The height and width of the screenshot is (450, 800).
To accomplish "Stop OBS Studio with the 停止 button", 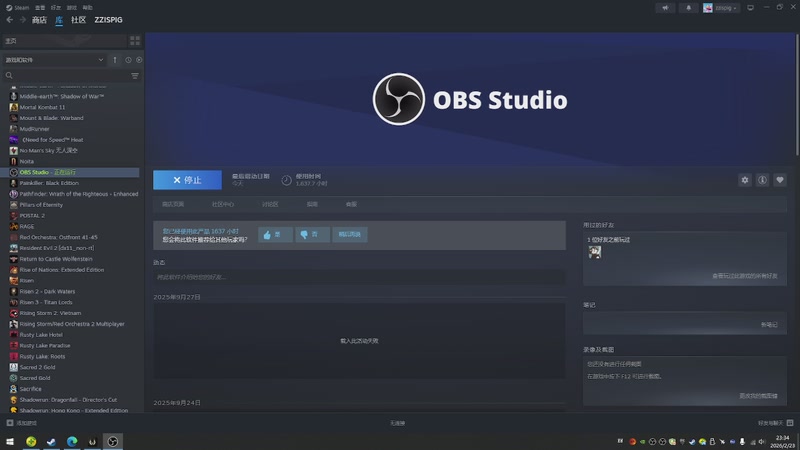I will 187,180.
